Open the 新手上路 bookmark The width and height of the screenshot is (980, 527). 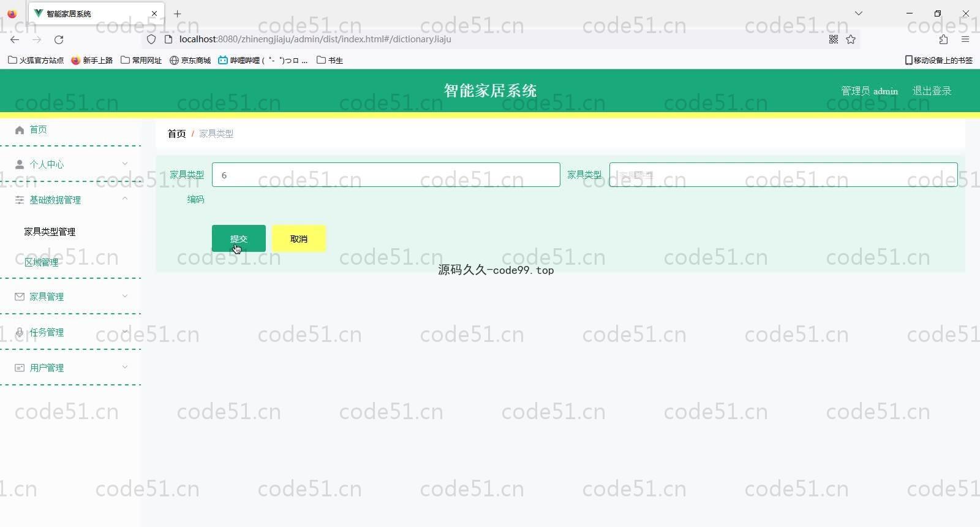tap(92, 60)
